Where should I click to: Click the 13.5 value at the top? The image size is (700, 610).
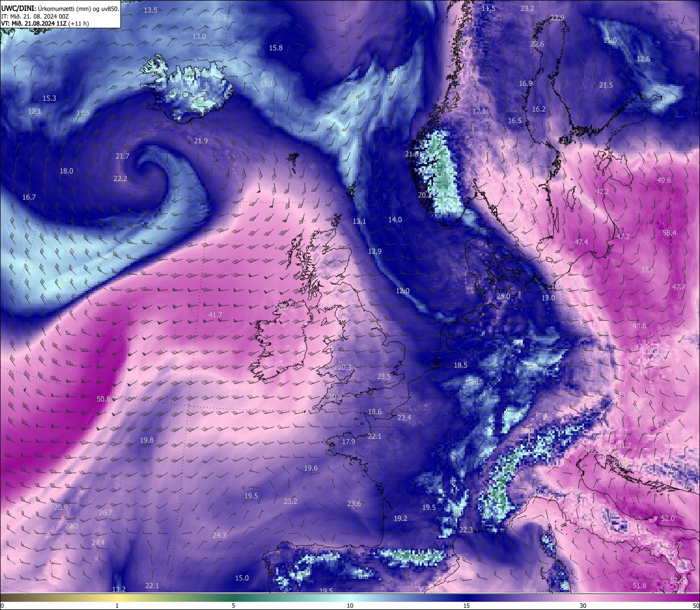[150, 10]
